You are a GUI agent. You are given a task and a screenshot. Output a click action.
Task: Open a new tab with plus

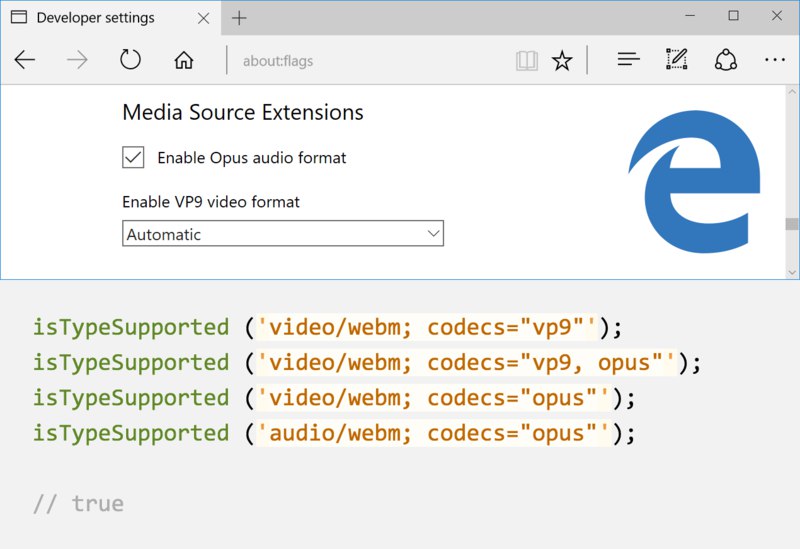pyautogui.click(x=239, y=18)
